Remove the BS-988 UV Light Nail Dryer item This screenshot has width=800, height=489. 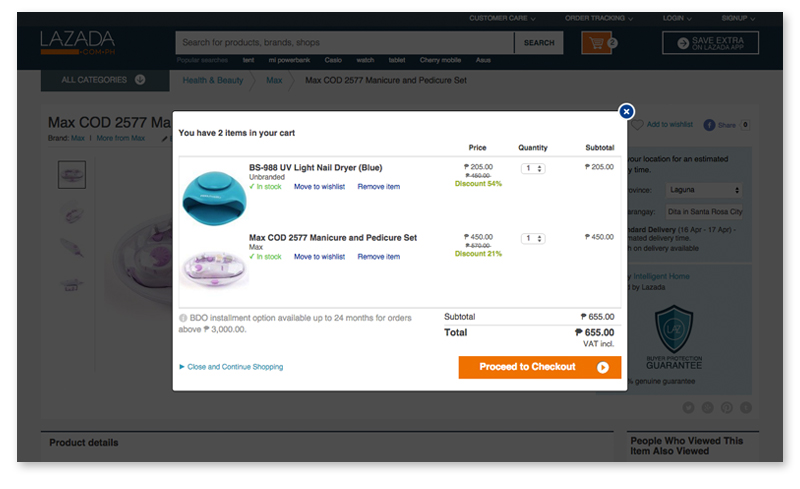[379, 187]
